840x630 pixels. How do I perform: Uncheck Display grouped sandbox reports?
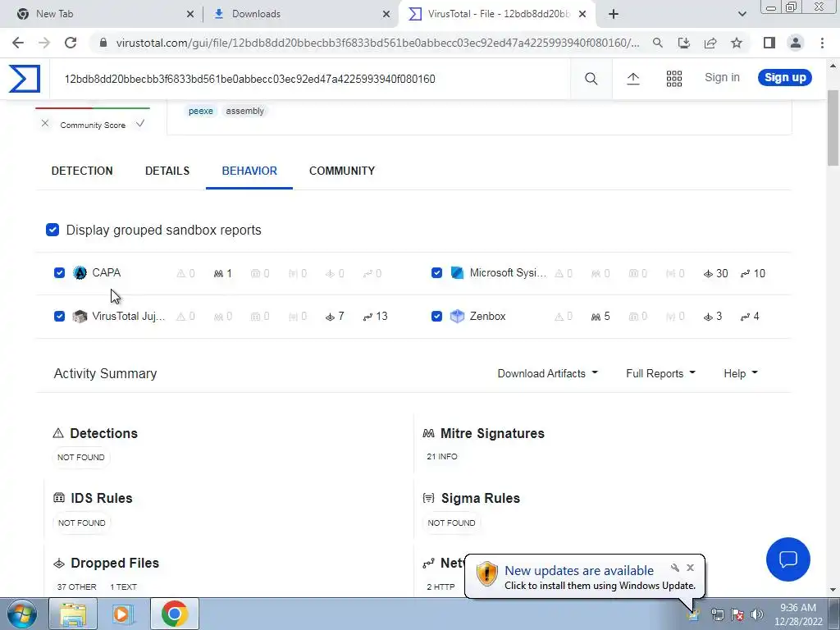(52, 230)
